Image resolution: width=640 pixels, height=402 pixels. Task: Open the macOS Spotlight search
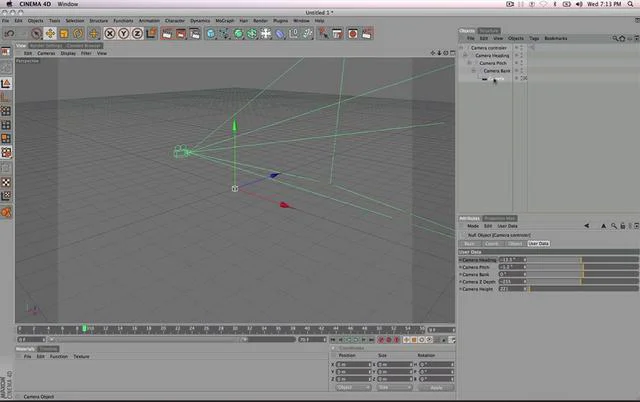(x=630, y=4)
